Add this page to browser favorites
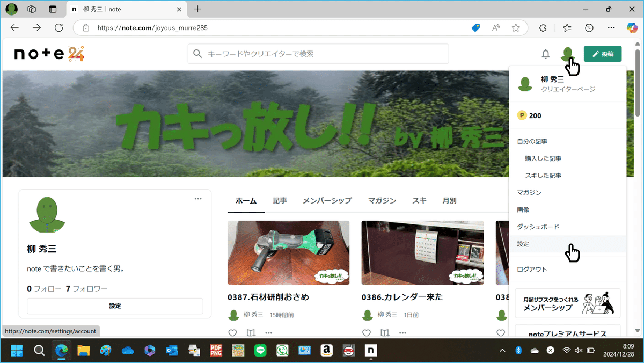This screenshot has width=644, height=363. point(515,27)
